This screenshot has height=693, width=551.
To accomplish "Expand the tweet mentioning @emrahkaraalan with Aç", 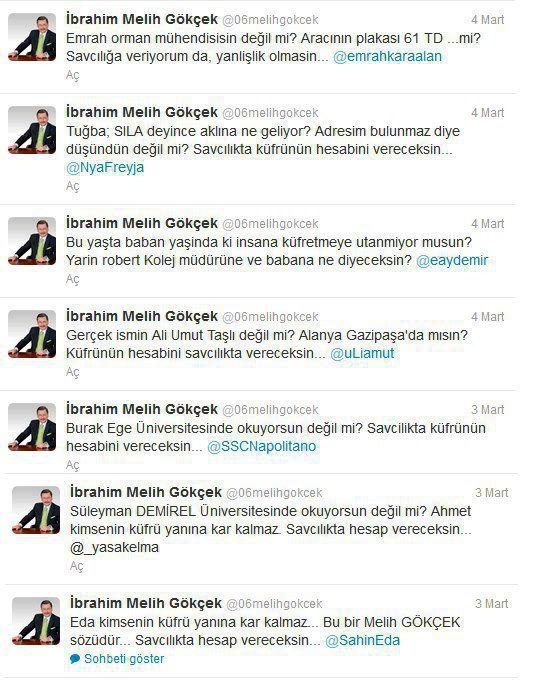I will tap(72, 75).
